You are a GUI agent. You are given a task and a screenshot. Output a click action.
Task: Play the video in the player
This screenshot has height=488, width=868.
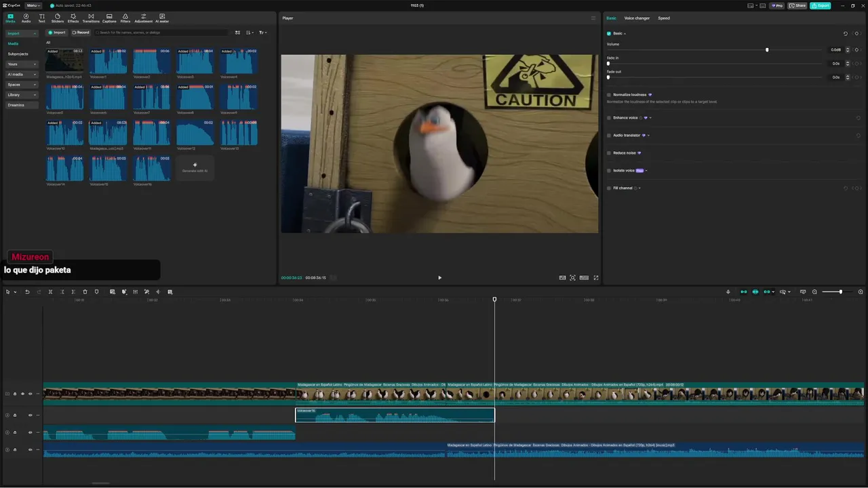click(439, 277)
